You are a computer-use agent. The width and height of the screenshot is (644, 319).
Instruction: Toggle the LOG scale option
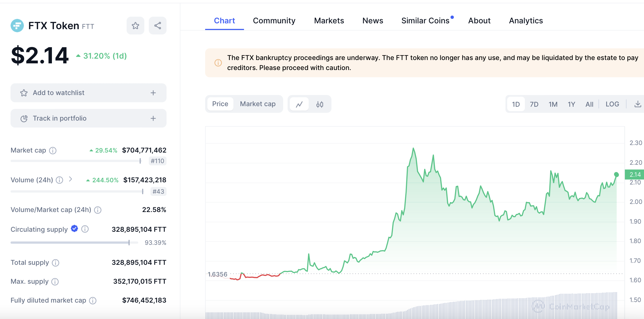(612, 104)
